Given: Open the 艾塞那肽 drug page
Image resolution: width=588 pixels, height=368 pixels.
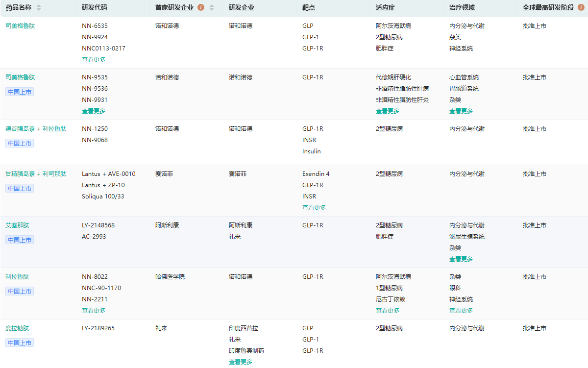Looking at the screenshot, I should pyautogui.click(x=17, y=225).
